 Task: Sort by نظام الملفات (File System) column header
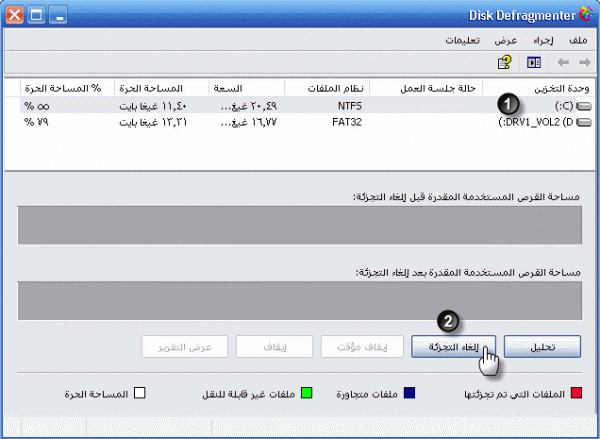[327, 88]
